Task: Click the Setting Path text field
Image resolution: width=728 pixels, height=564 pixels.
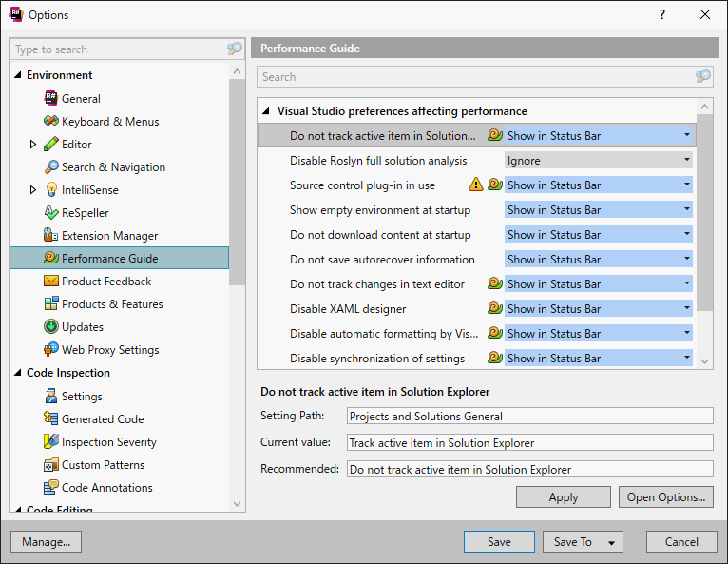Action: (x=529, y=416)
